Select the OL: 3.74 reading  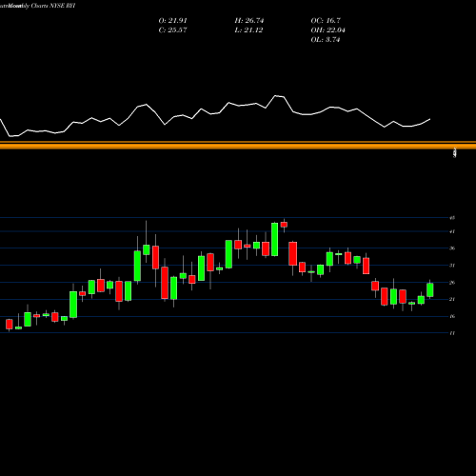(326, 40)
